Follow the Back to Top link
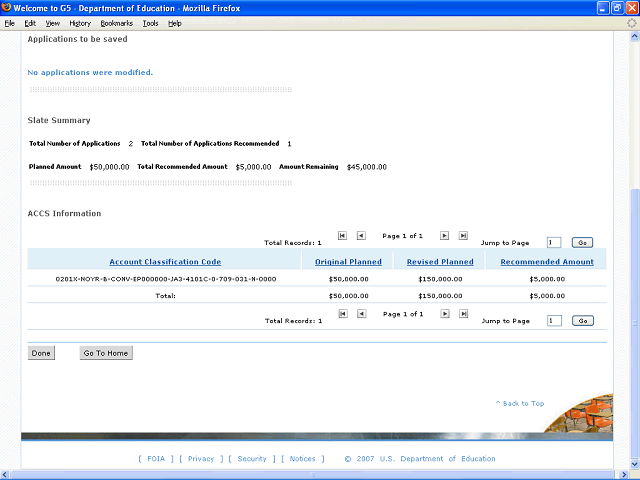640x480 pixels. click(x=520, y=403)
